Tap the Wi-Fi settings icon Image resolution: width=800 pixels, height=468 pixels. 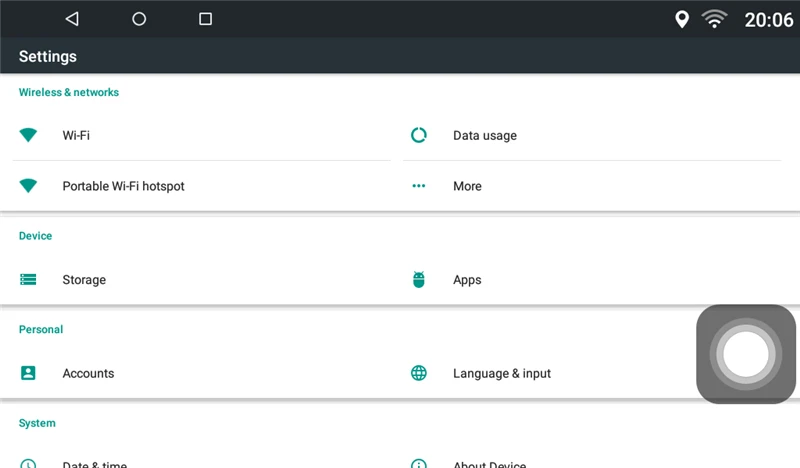[x=28, y=135]
